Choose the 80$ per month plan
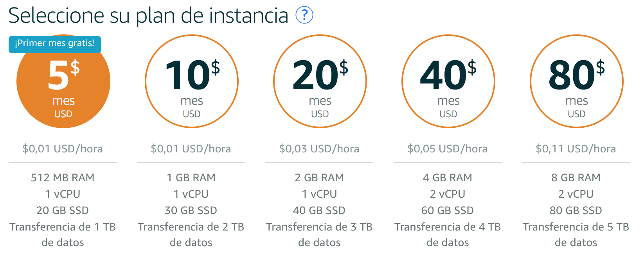Viewport: 644px width, 261px height. tap(577, 81)
